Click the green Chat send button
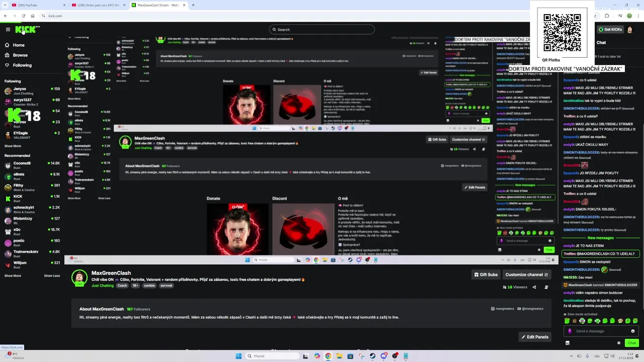 tap(632, 343)
